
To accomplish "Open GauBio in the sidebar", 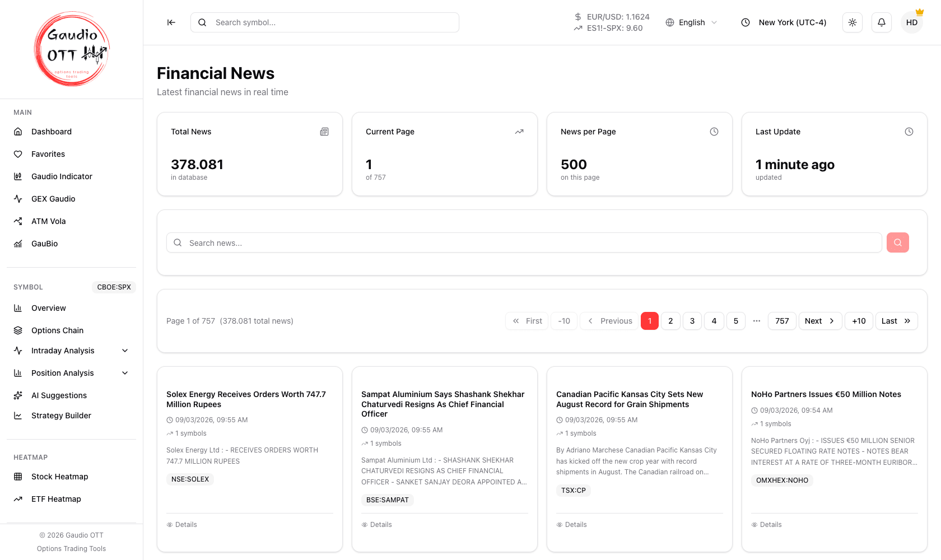I will tap(72, 244).
